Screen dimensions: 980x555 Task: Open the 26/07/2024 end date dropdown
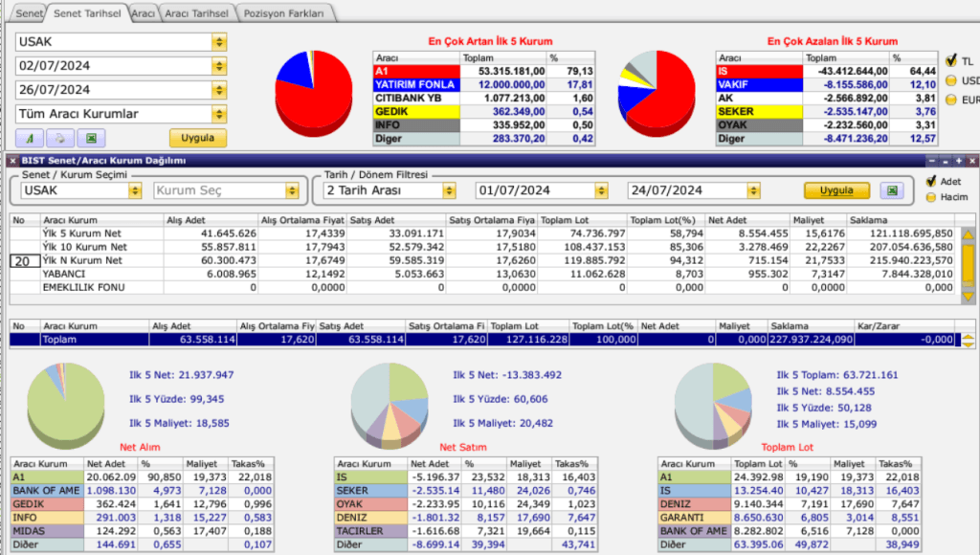point(219,90)
